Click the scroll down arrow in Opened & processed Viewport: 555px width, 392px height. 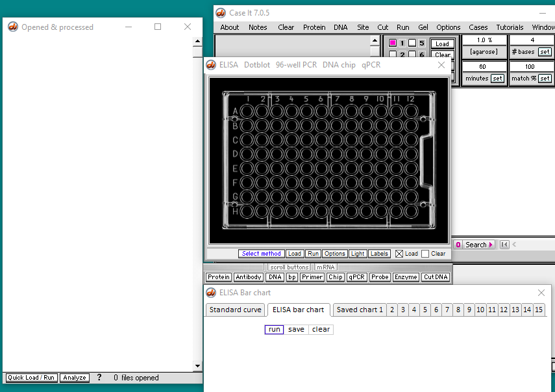tap(197, 366)
